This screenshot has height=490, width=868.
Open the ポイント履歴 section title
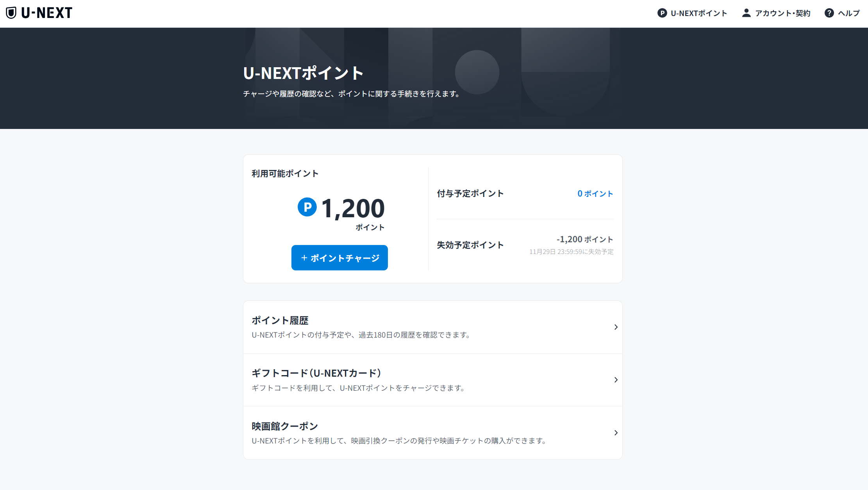click(x=280, y=320)
